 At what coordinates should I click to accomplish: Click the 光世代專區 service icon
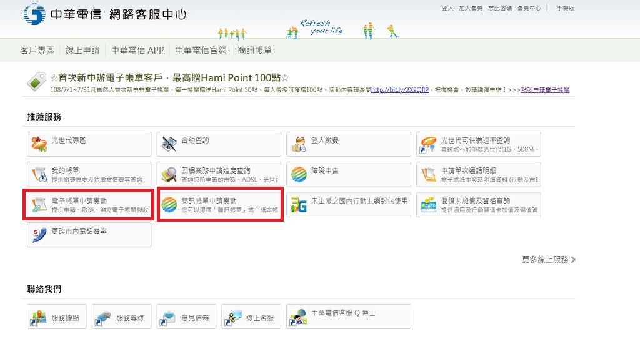[39, 144]
